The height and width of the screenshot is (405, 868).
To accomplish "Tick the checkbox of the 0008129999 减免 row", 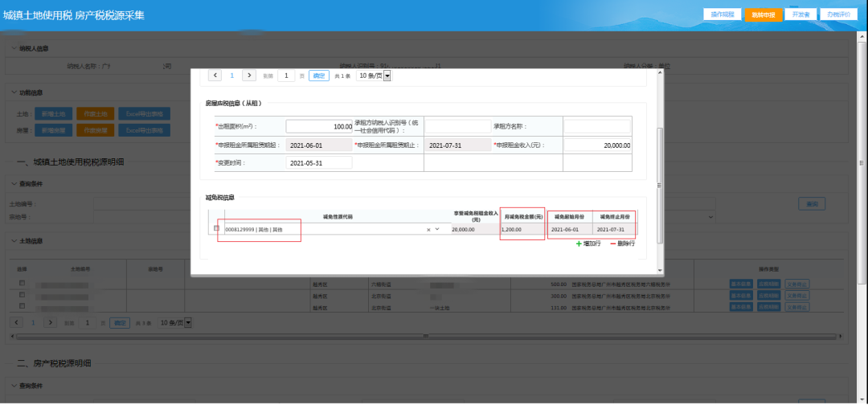I will [216, 228].
